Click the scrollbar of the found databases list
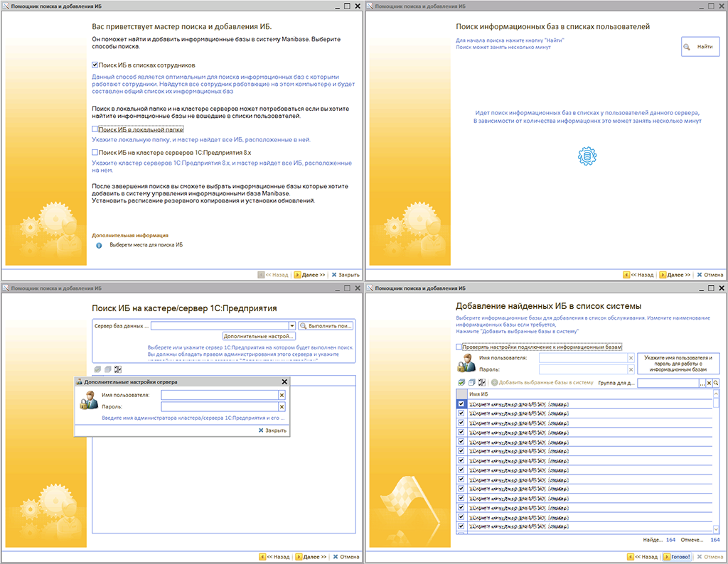This screenshot has height=564, width=728. point(716,462)
